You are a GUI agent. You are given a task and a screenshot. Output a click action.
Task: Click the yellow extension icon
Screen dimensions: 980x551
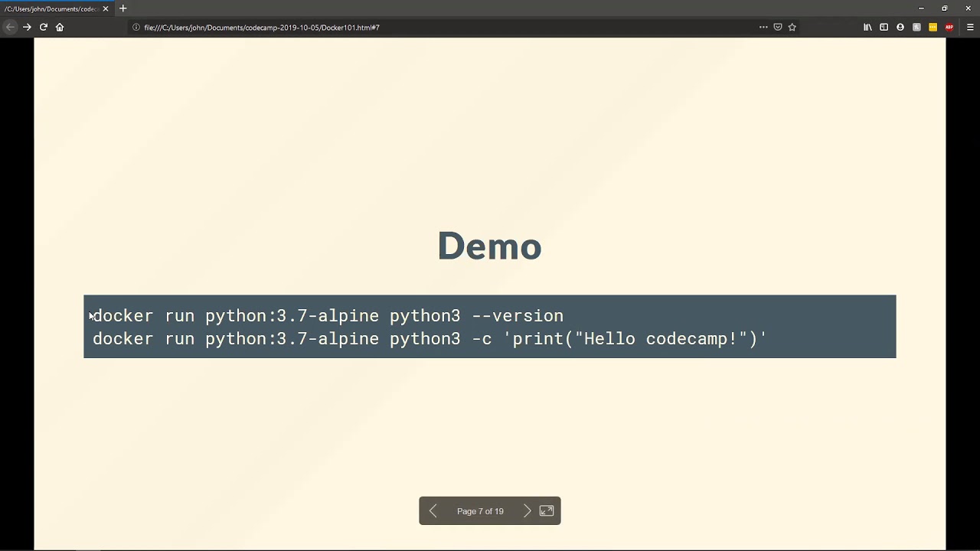(x=933, y=27)
